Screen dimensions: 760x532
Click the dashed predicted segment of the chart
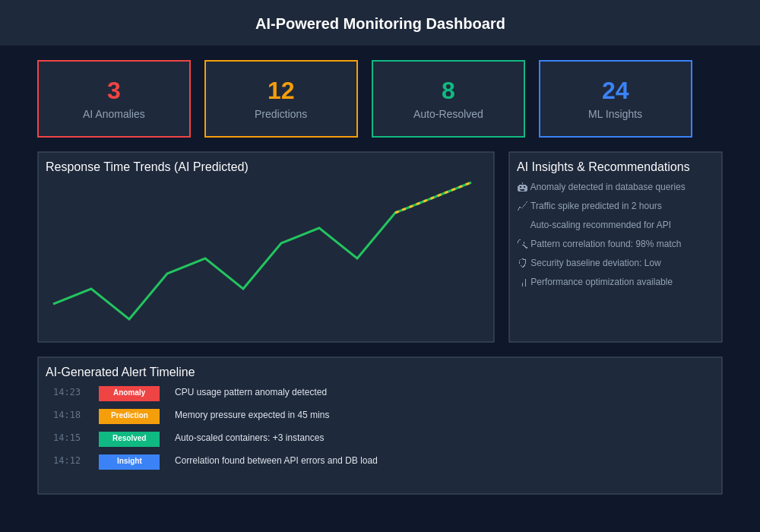click(433, 198)
